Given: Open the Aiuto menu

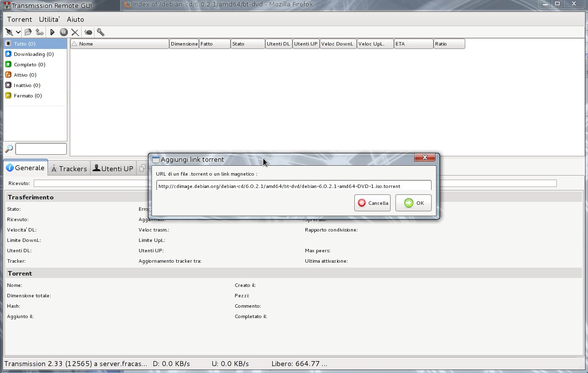Looking at the screenshot, I should tap(75, 19).
